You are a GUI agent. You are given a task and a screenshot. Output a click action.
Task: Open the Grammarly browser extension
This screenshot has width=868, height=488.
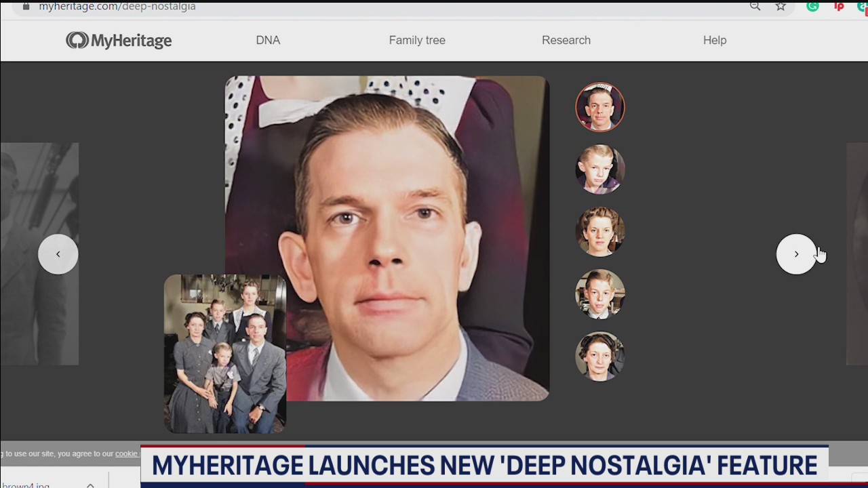click(x=812, y=7)
